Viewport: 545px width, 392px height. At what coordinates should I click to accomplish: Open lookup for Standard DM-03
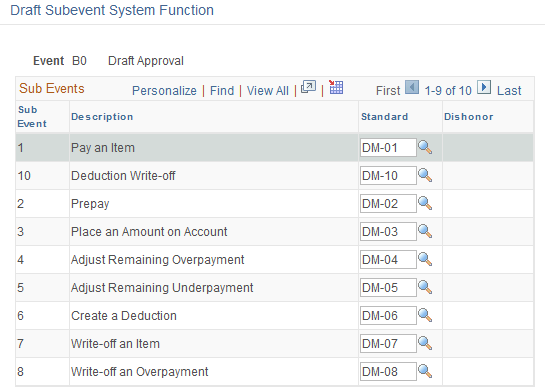coord(425,231)
